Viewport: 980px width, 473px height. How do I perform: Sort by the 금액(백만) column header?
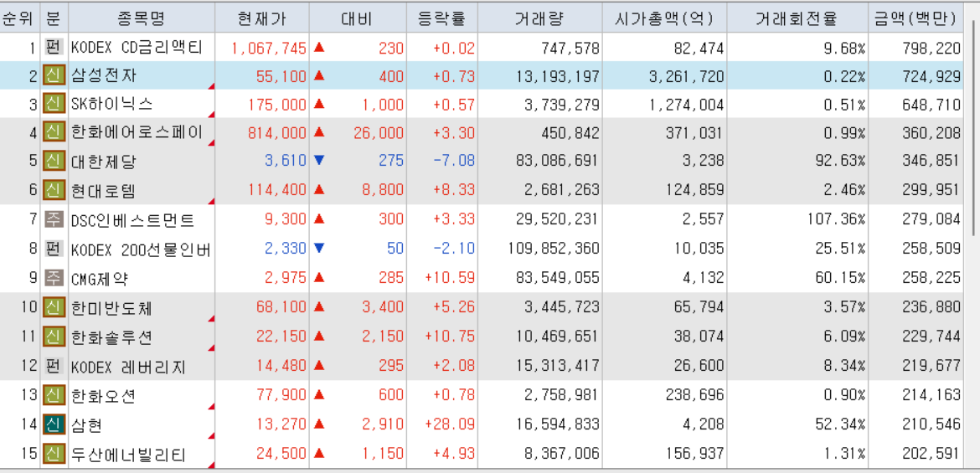tap(916, 18)
